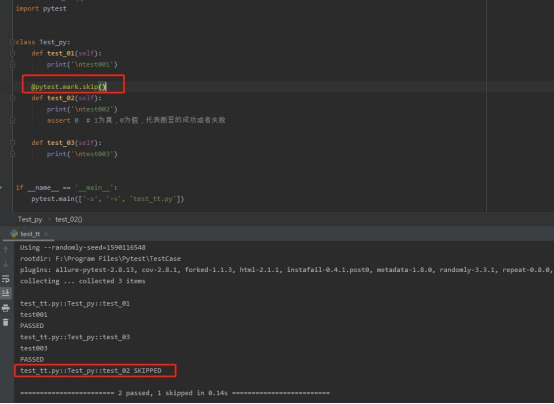Click 'test_tt.py::Test_py::test_03' console line

tap(75, 337)
